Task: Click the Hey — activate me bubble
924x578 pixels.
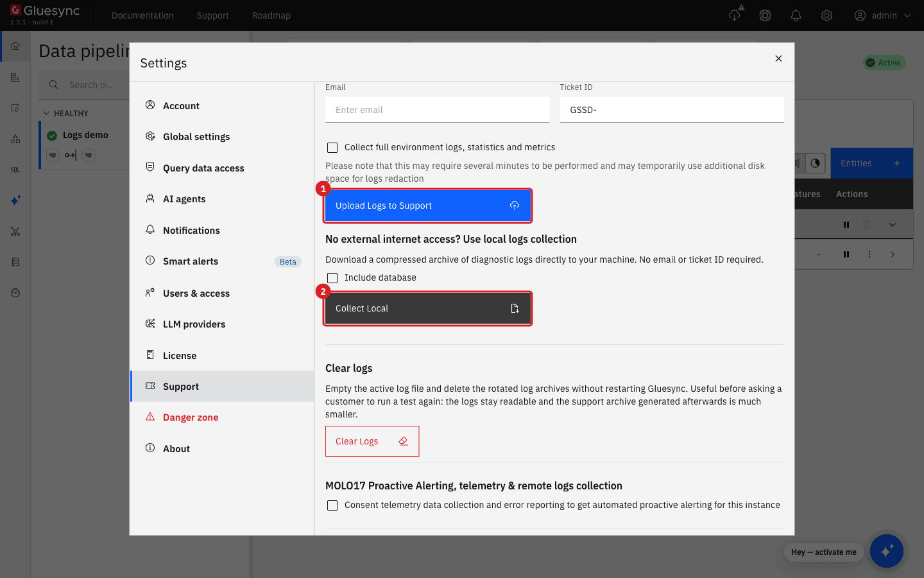Action: pos(824,552)
